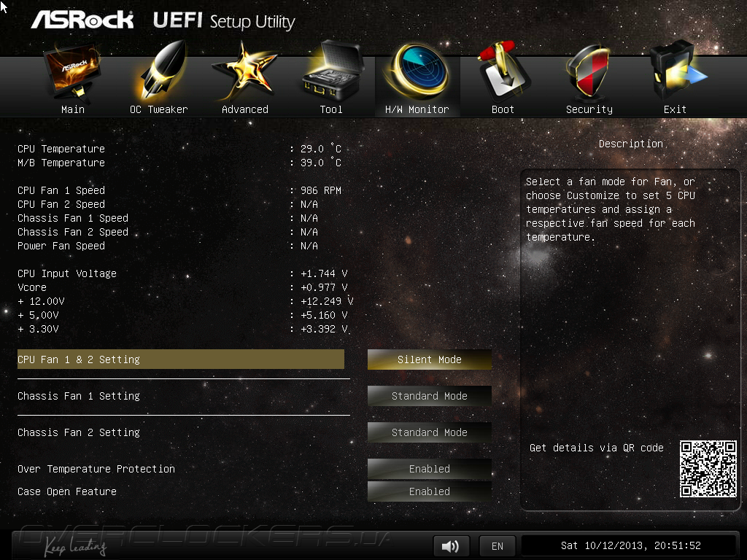Toggle Case Open Feature Enabled value

pyautogui.click(x=429, y=491)
